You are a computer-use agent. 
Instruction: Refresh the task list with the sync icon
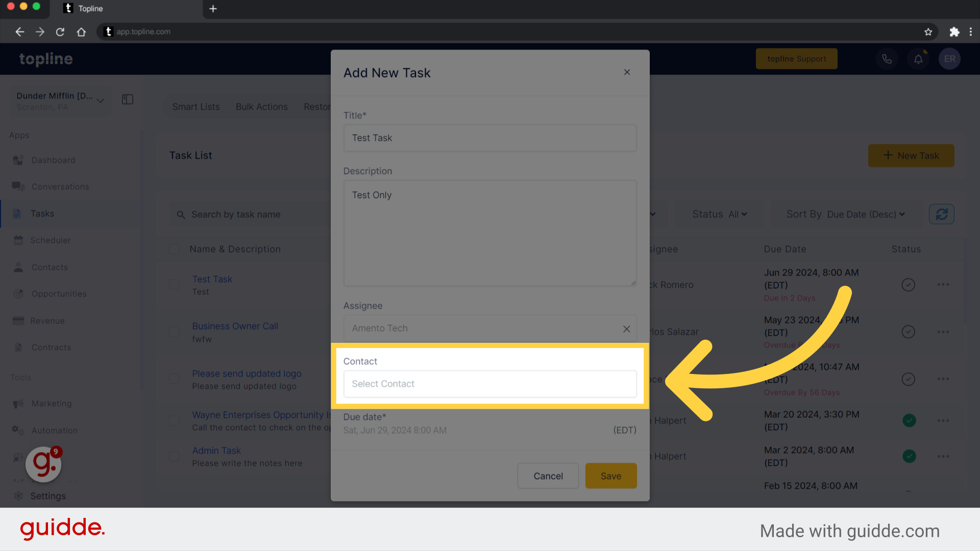click(942, 214)
